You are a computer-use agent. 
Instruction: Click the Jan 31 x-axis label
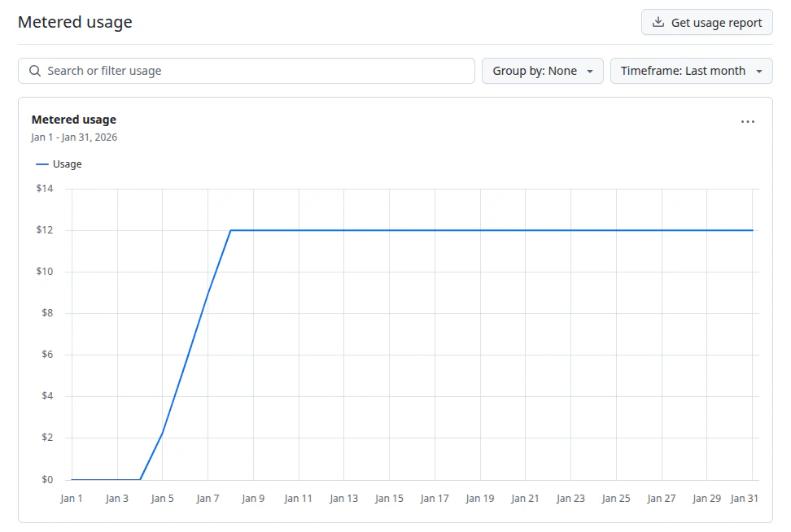(744, 498)
